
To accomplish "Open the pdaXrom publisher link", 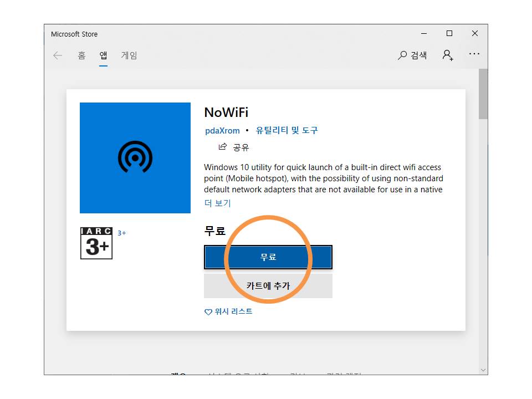I will pyautogui.click(x=222, y=131).
